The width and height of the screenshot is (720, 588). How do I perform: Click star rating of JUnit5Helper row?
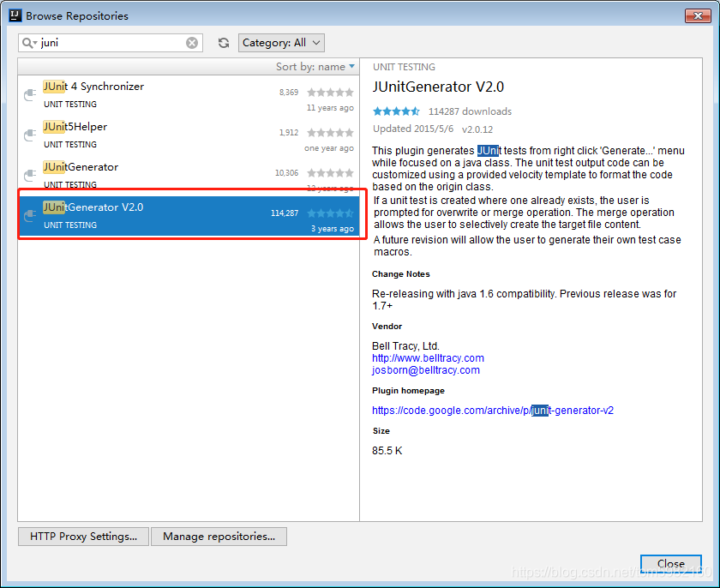[330, 133]
